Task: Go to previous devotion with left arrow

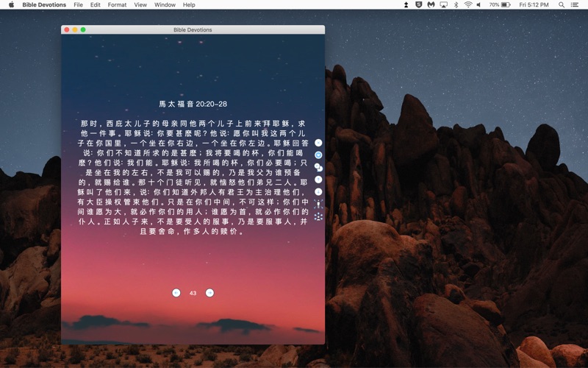Action: point(176,293)
